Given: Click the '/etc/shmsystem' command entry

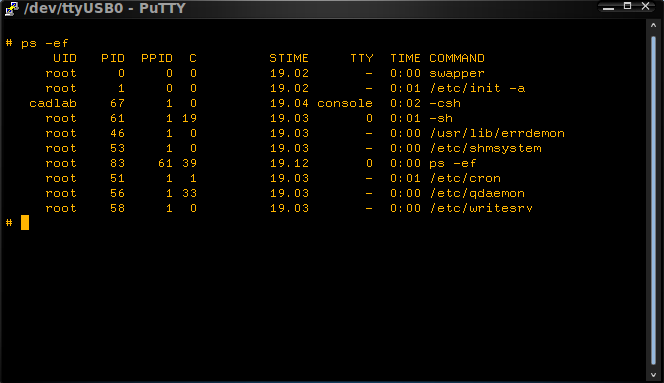Looking at the screenshot, I should click(485, 148).
